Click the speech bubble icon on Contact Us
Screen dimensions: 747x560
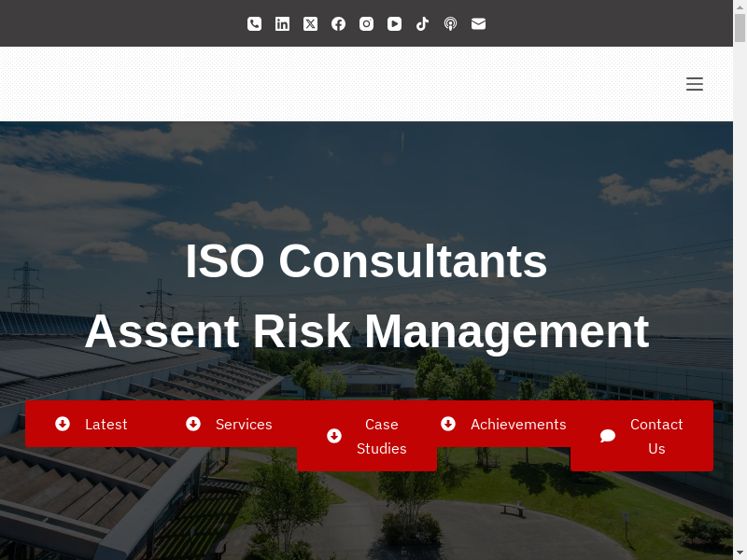(608, 436)
